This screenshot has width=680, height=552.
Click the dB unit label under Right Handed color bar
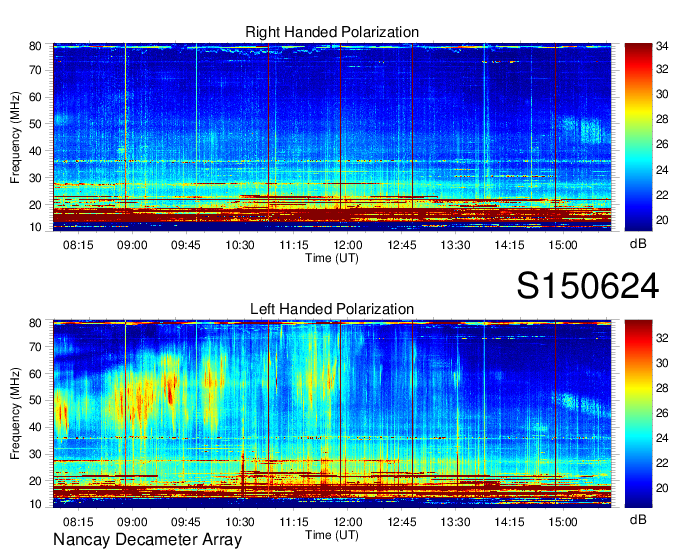638,244
